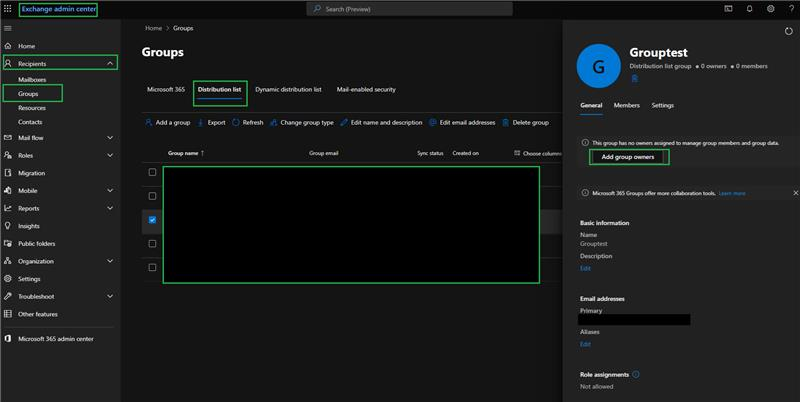800x402 pixels.
Task: Refresh the groups list
Action: tap(247, 122)
